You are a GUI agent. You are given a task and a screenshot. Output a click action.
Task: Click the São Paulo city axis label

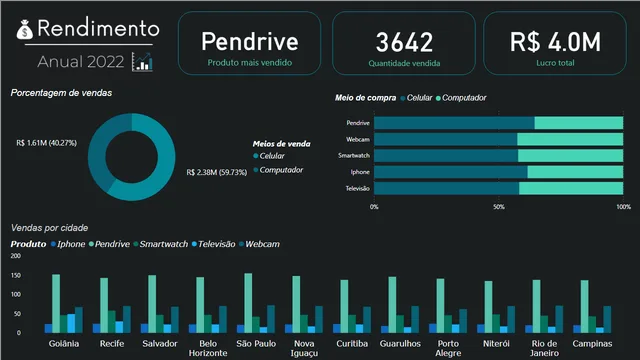(x=256, y=344)
